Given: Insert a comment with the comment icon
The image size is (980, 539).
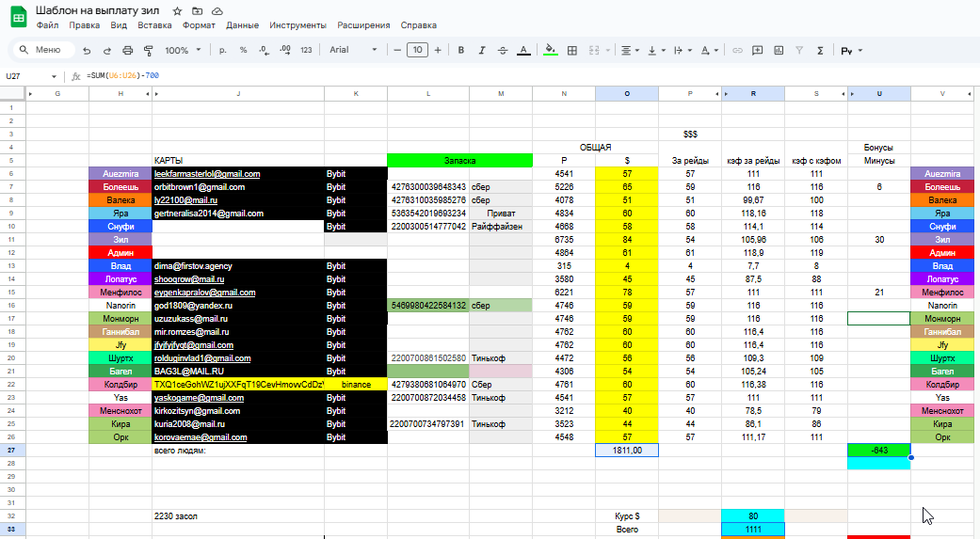Looking at the screenshot, I should tap(758, 50).
